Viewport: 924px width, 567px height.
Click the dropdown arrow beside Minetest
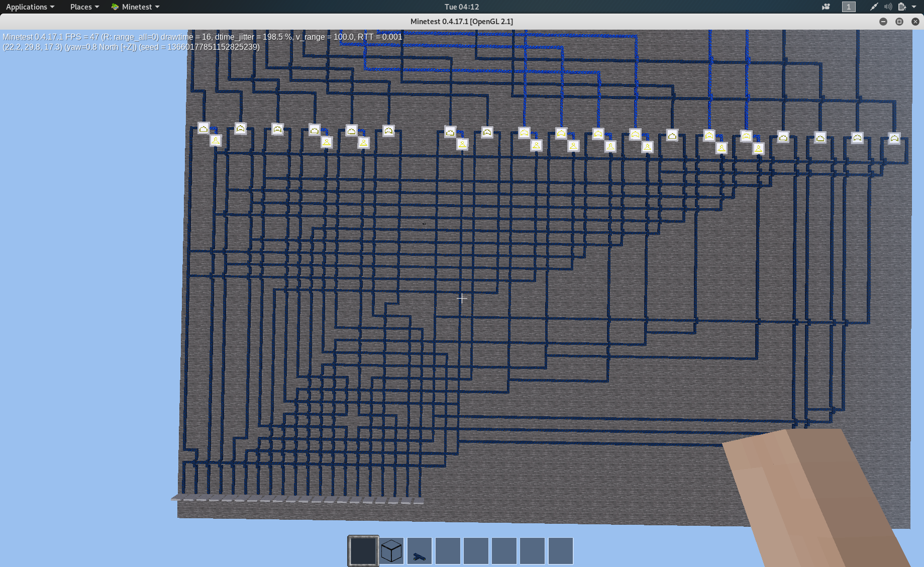(x=157, y=7)
